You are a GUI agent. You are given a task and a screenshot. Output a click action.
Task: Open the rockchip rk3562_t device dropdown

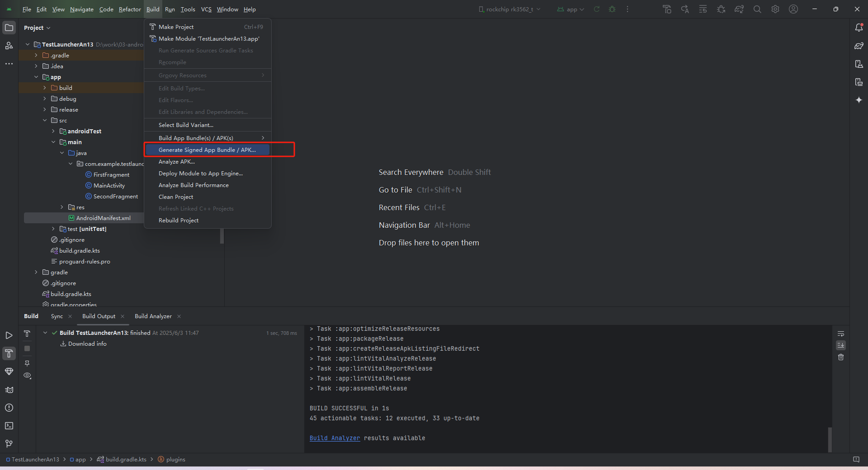click(509, 9)
